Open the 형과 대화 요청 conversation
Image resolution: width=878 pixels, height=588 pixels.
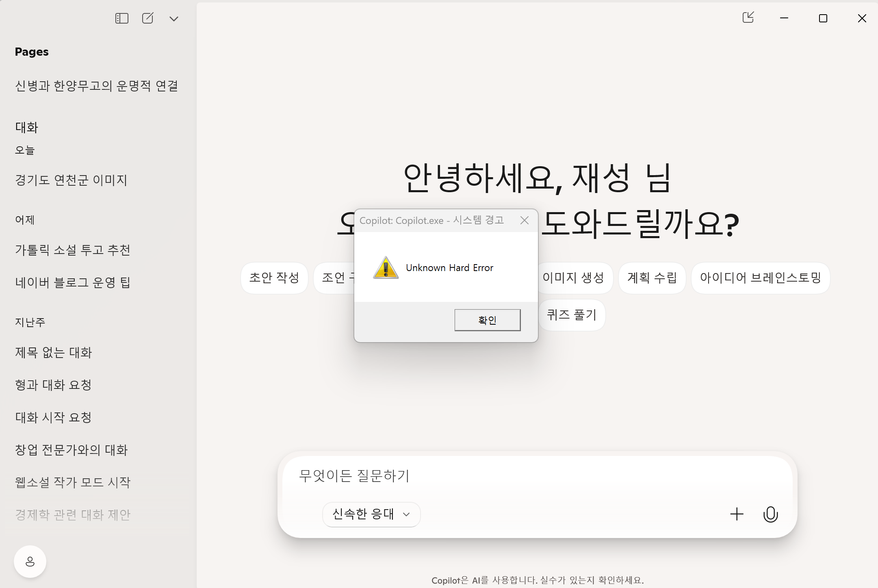(53, 385)
